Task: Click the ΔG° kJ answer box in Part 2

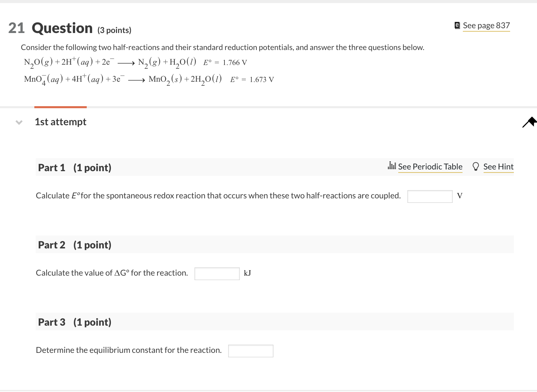Action: [x=217, y=274]
